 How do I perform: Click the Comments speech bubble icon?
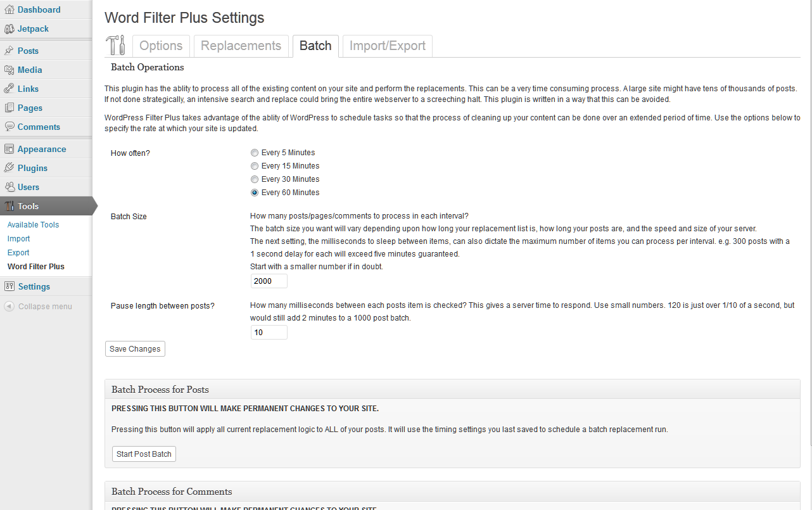(x=9, y=127)
